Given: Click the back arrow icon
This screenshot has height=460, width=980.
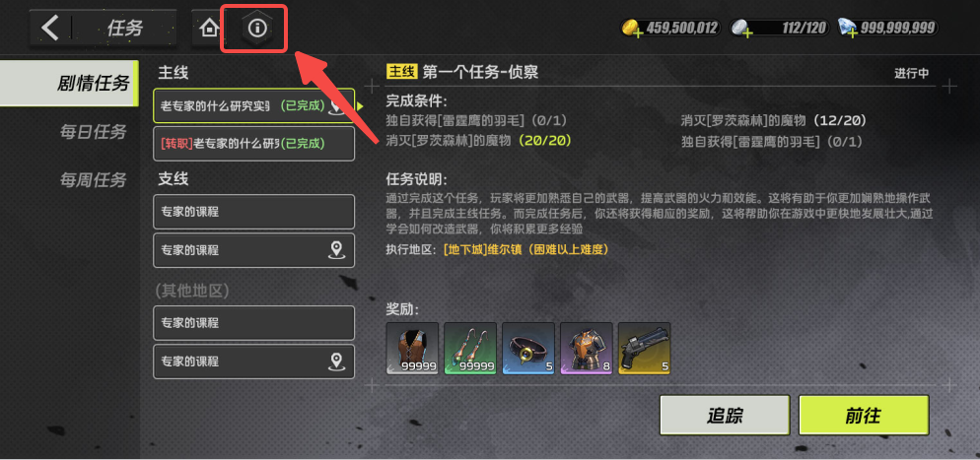Looking at the screenshot, I should click(x=49, y=28).
